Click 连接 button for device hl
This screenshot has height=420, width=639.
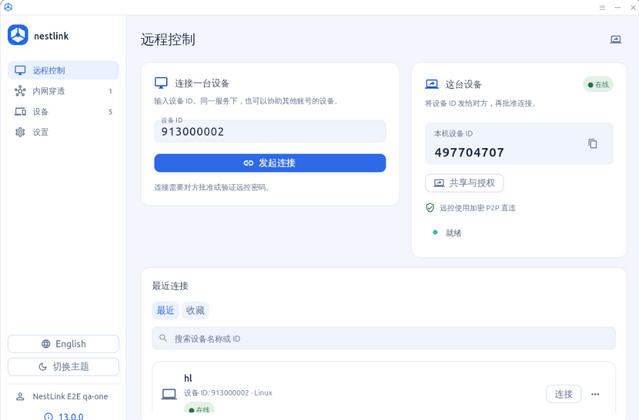click(564, 394)
